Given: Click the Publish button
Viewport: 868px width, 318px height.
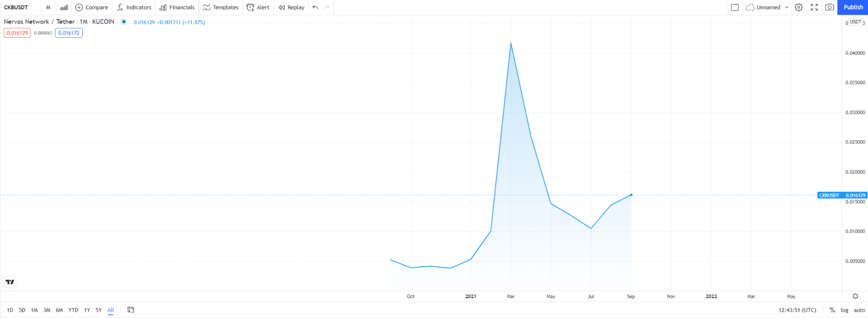Looking at the screenshot, I should (853, 7).
